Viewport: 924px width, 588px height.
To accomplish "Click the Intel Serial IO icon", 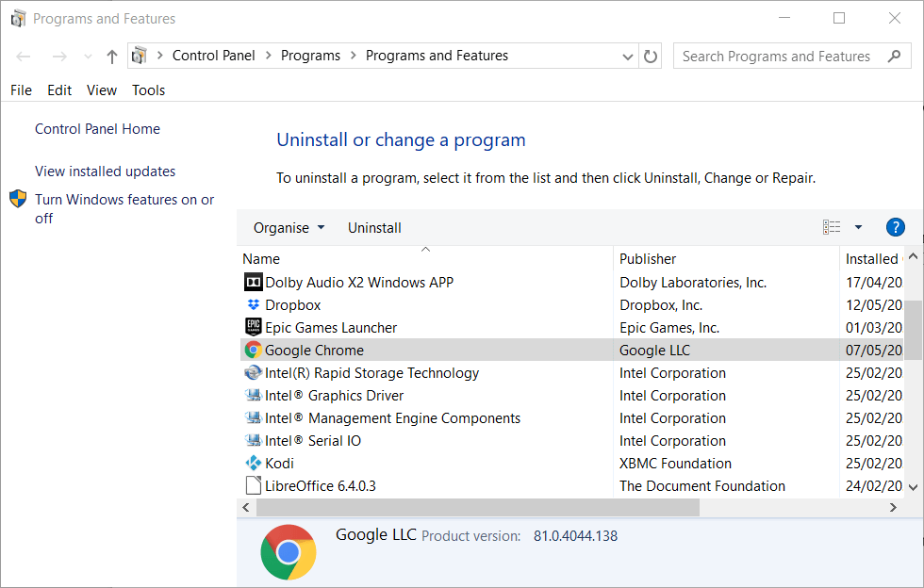I will pos(254,440).
